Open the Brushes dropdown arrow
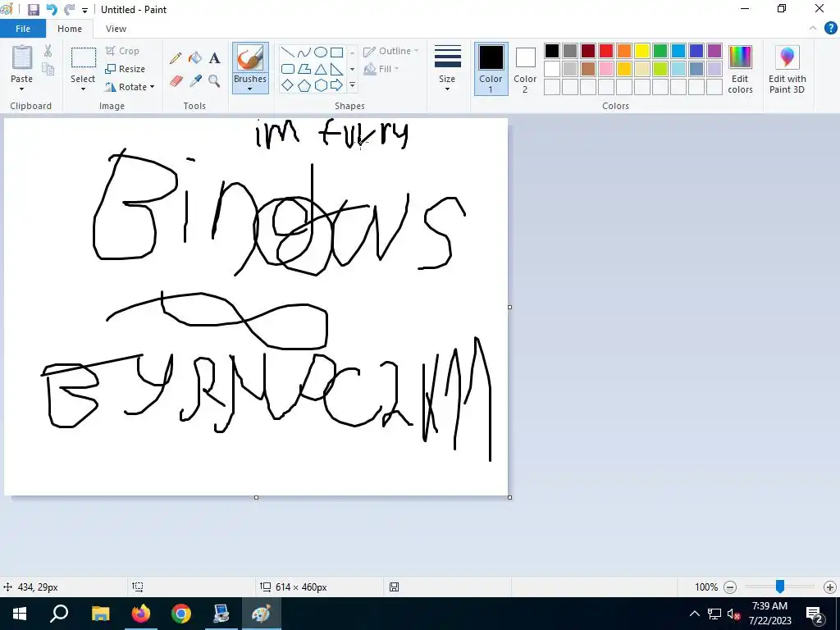Screen dimensions: 840x630 pos(250,89)
